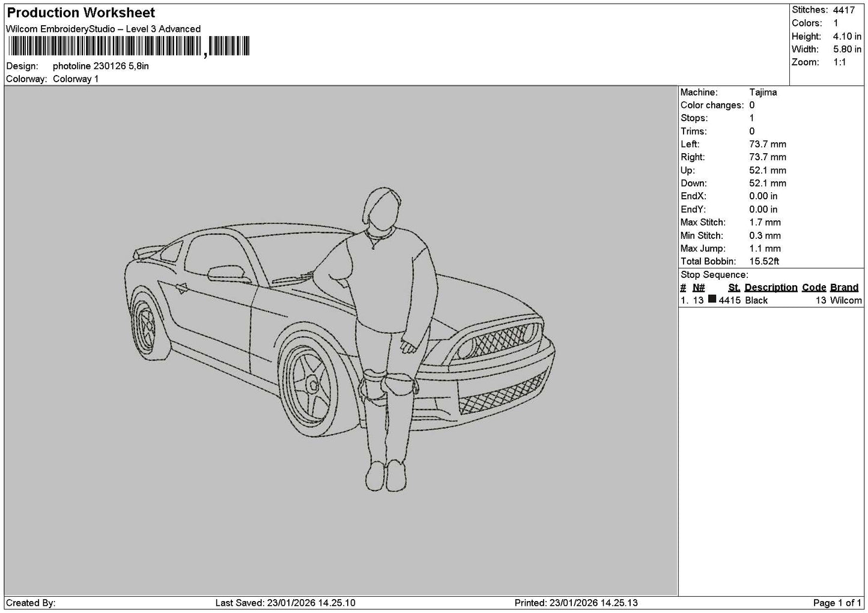Click the Up value '52.1 mm'
Viewport: 868px width, 613px height.
pos(768,171)
